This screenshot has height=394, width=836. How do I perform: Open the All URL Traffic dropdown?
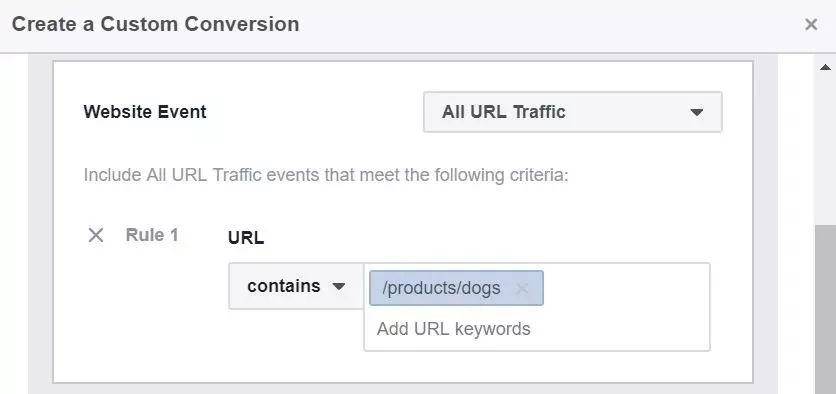pyautogui.click(x=573, y=112)
